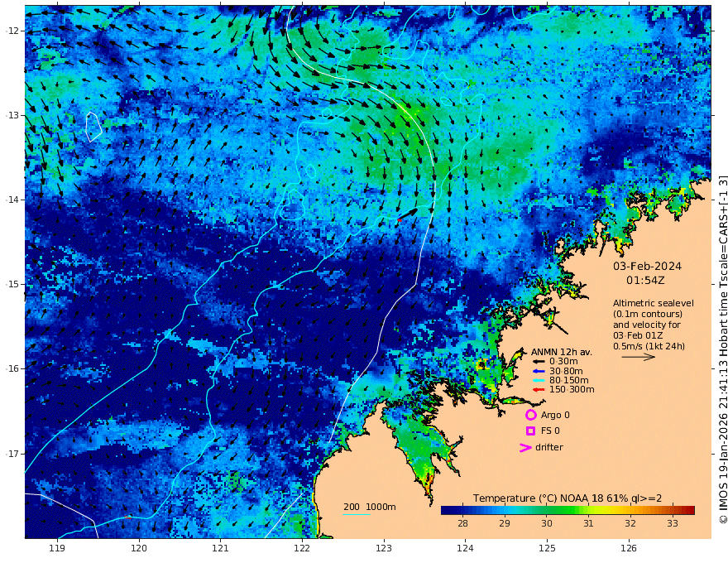Click the '03-Feb-2024' date label

[x=647, y=267]
